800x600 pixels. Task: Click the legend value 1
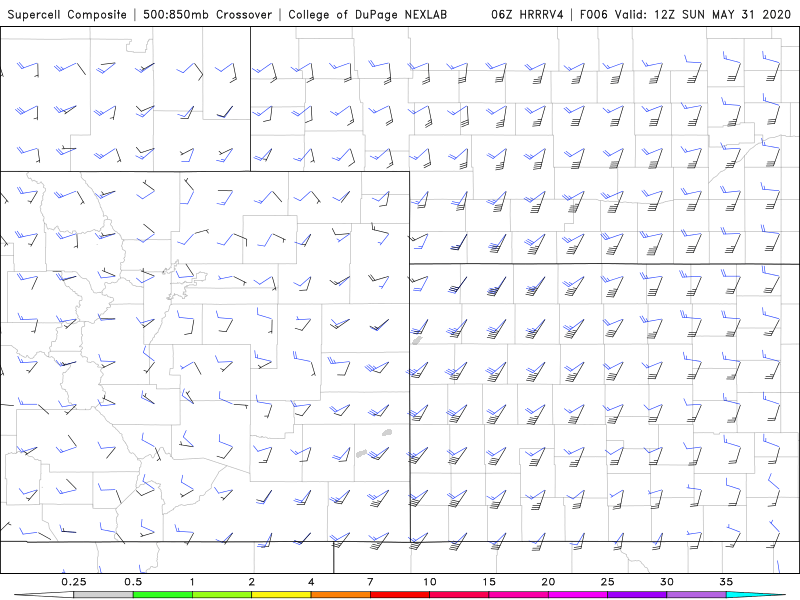point(192,582)
